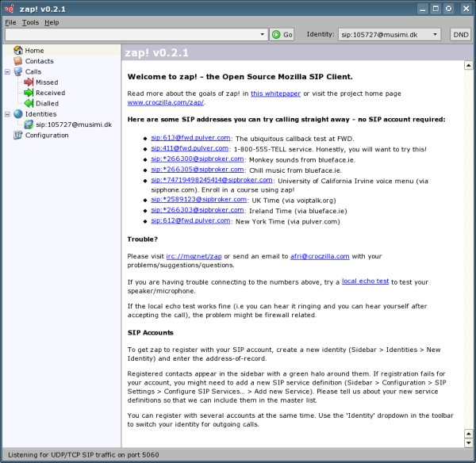476x463 pixels.
Task: Call sip:*266300@sipbroker.com monkey sounds link
Action: 198,159
